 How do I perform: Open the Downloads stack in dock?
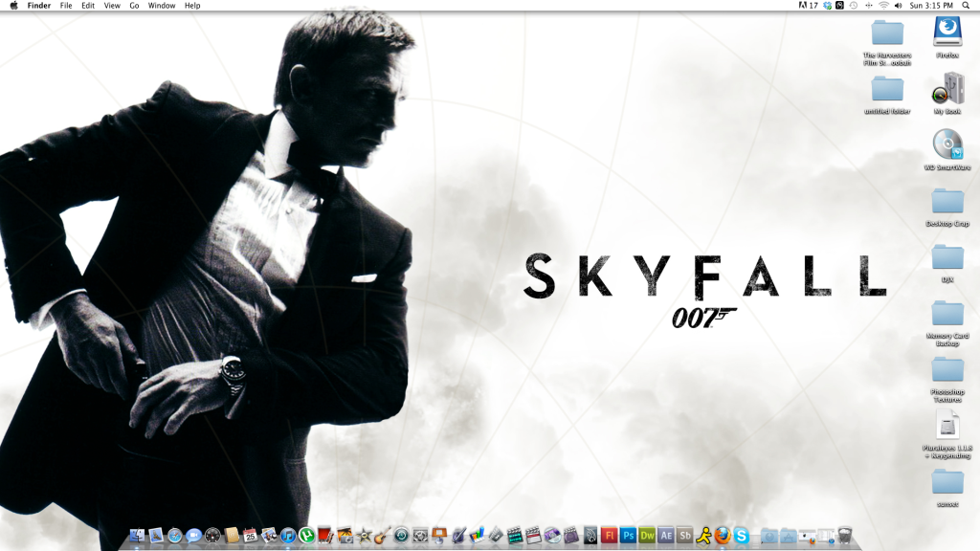(x=769, y=536)
